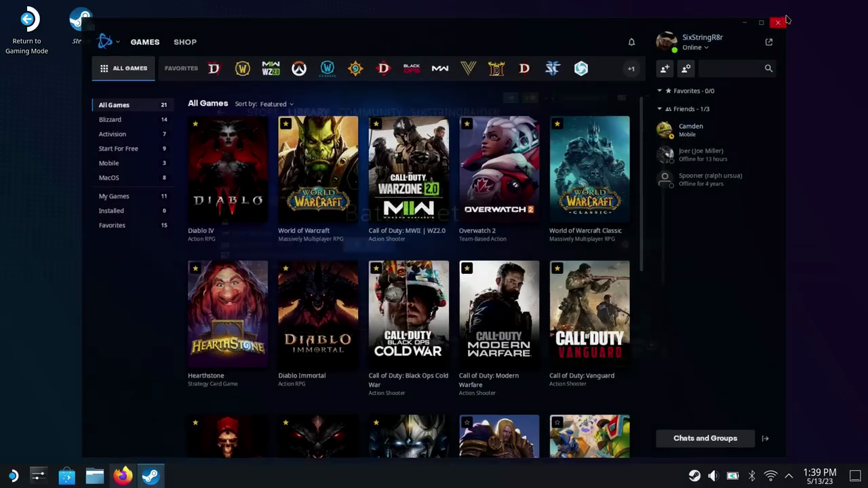The image size is (868, 488).
Task: Pop out the friends list window
Action: pyautogui.click(x=769, y=42)
